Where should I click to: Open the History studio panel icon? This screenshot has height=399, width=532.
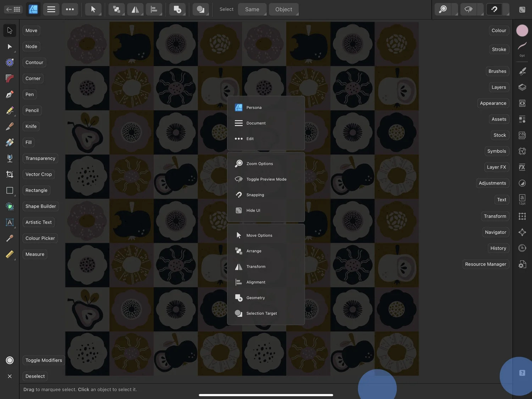(x=522, y=248)
